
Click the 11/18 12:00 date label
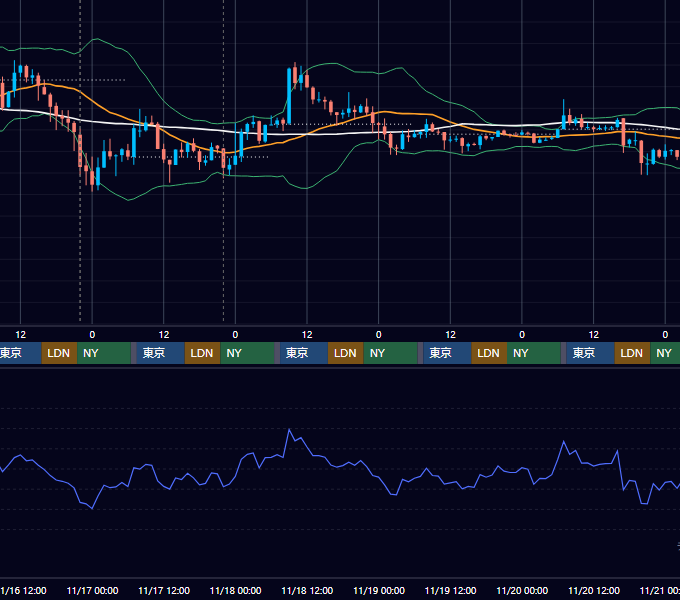click(x=307, y=590)
